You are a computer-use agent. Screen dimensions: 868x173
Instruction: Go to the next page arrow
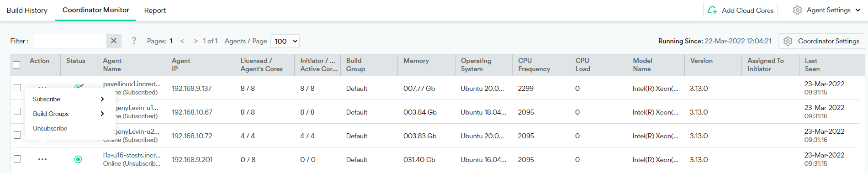pos(196,41)
